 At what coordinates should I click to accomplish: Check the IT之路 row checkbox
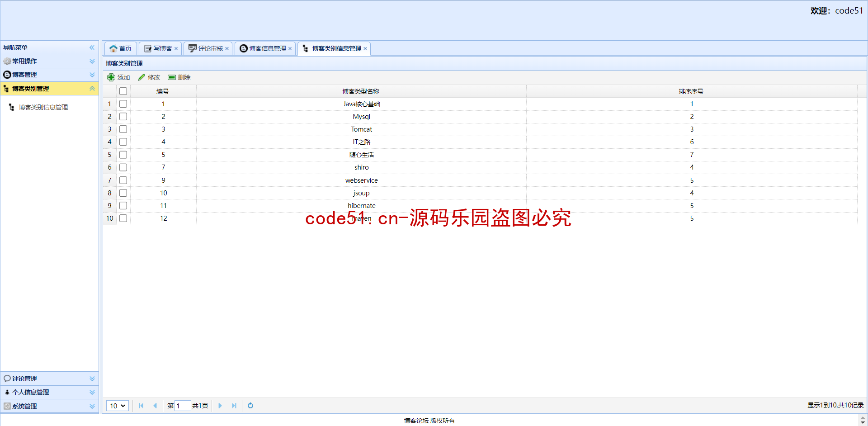point(123,142)
